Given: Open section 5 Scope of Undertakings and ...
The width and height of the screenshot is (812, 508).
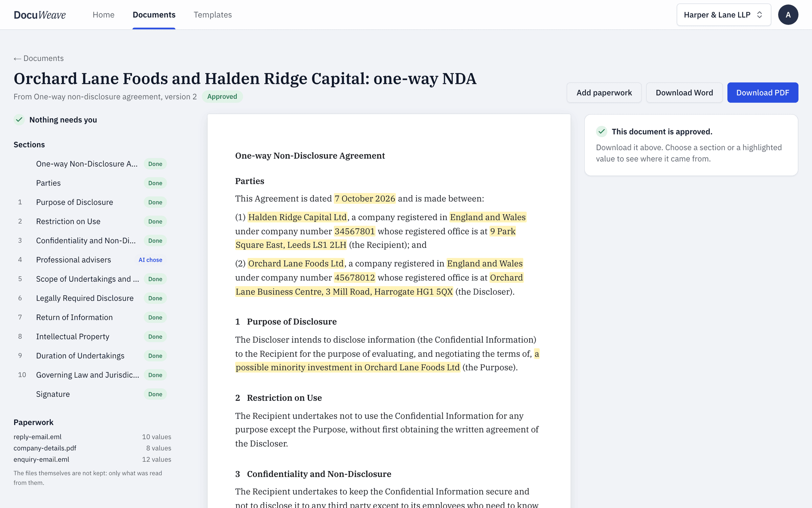Looking at the screenshot, I should click(x=92, y=279).
